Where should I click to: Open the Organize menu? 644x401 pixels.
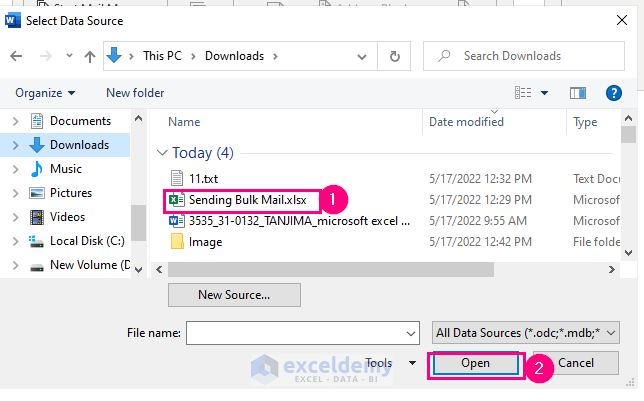[45, 93]
